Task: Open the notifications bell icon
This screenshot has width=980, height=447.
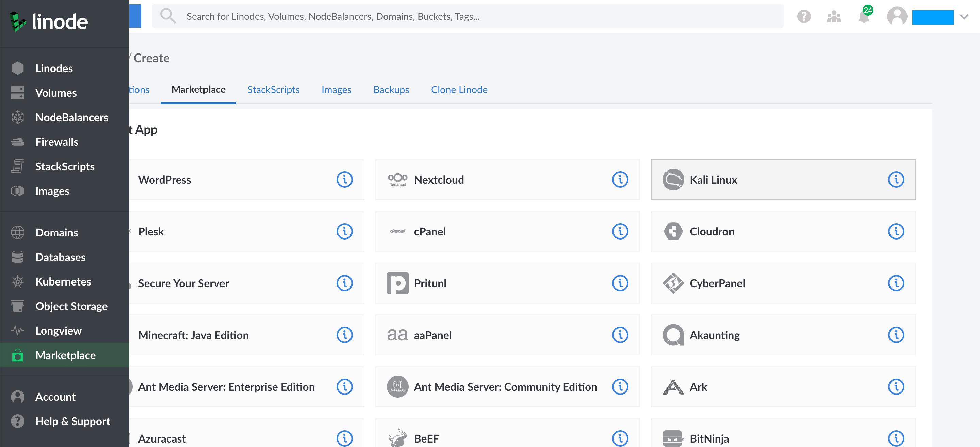Action: [x=864, y=17]
